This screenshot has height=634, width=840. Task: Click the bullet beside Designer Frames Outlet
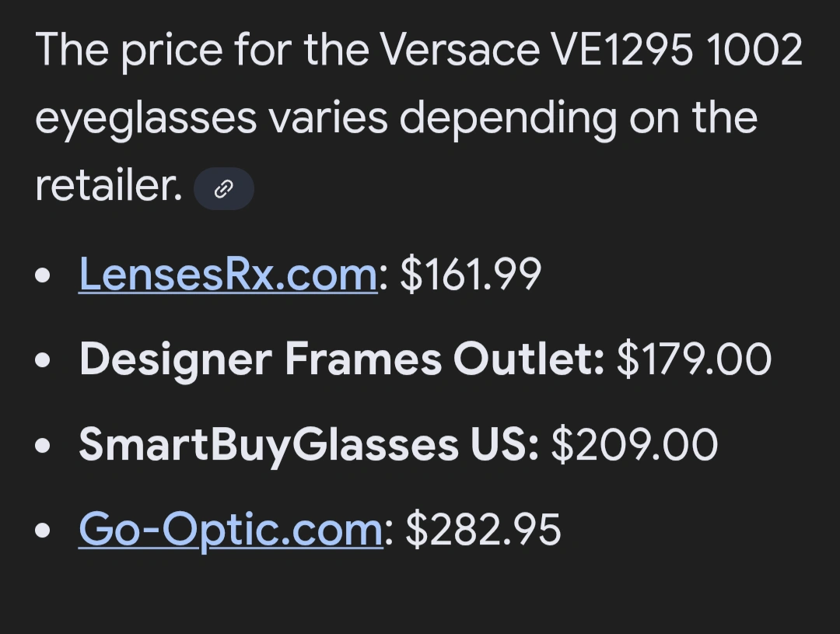pyautogui.click(x=47, y=361)
